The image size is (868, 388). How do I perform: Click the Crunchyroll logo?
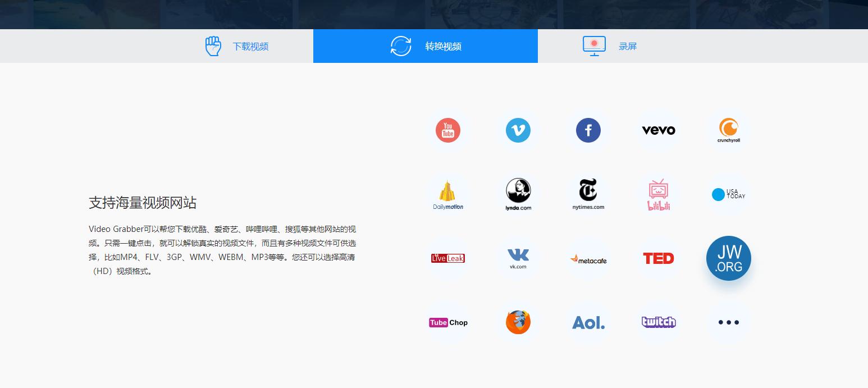[x=728, y=130]
